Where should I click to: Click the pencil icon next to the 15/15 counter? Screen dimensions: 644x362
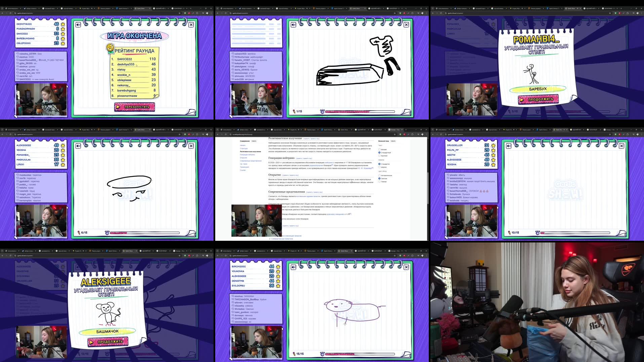tap(294, 354)
